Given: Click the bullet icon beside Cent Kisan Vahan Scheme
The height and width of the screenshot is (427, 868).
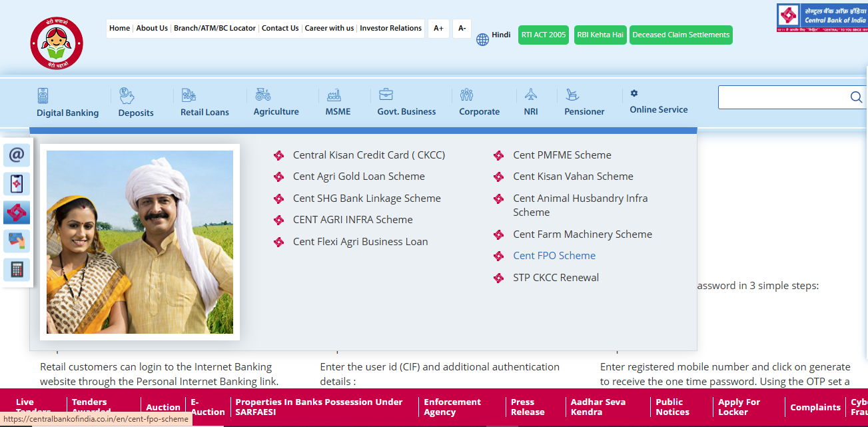Looking at the screenshot, I should 498,177.
